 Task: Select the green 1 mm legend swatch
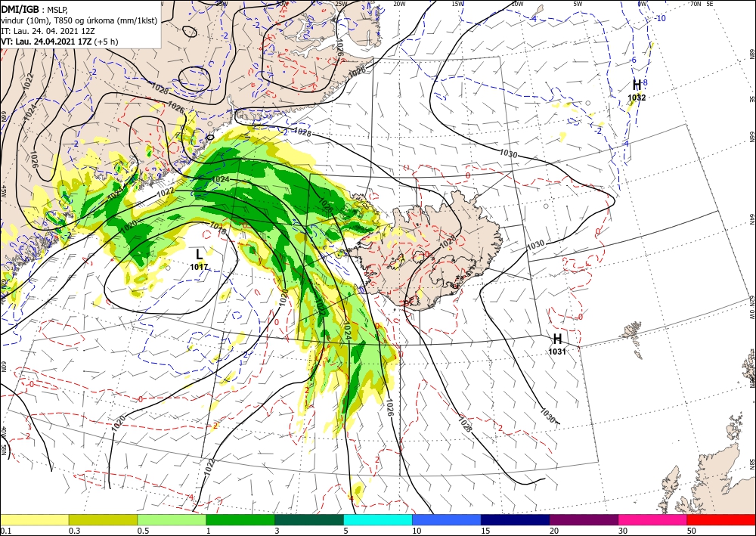240,519
